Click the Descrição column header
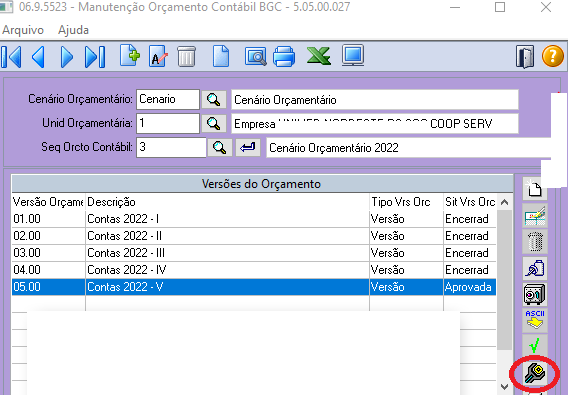Image resolution: width=568 pixels, height=395 pixels. click(227, 202)
